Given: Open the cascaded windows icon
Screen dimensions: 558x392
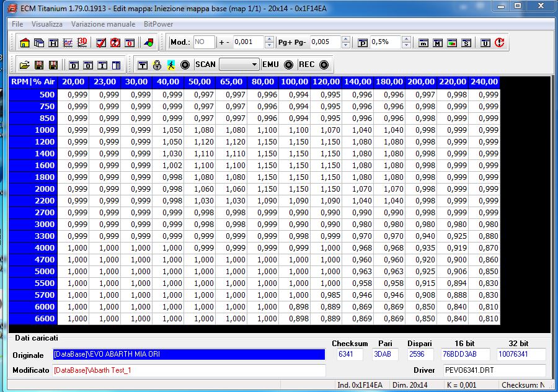Looking at the screenshot, I should pos(39,43).
